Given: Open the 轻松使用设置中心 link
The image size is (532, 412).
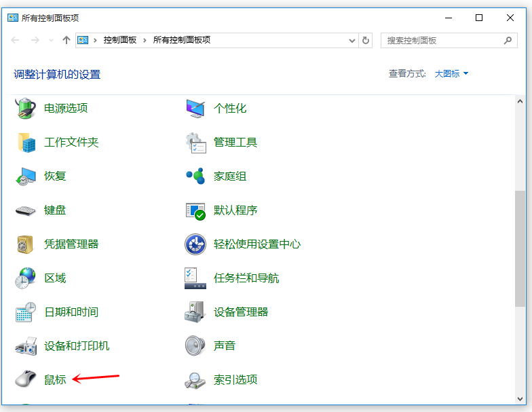Looking at the screenshot, I should tap(256, 244).
